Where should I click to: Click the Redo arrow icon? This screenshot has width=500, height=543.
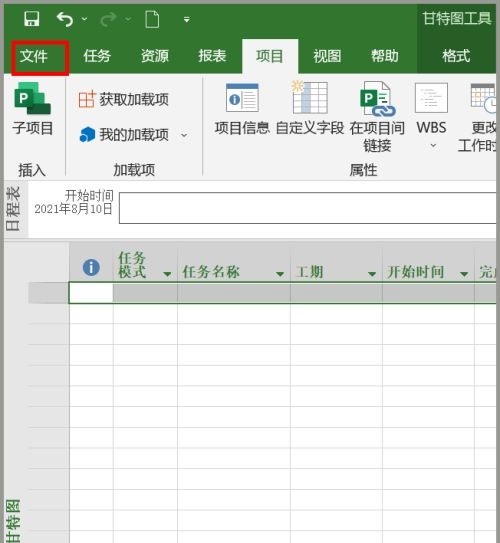108,19
